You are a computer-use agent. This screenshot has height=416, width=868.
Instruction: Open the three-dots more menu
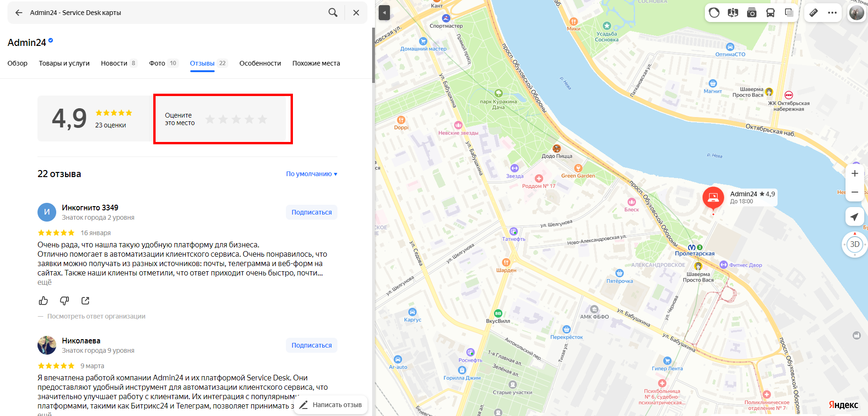point(832,13)
